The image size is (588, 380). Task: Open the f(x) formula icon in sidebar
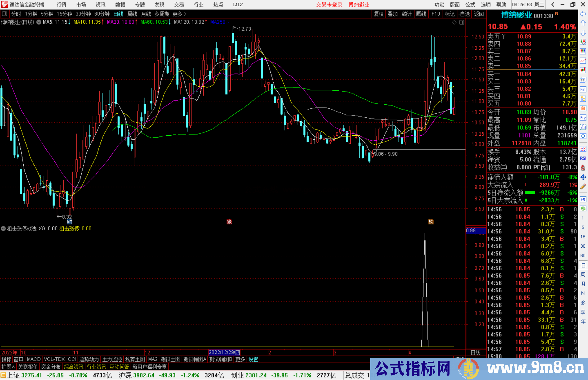coord(583,126)
